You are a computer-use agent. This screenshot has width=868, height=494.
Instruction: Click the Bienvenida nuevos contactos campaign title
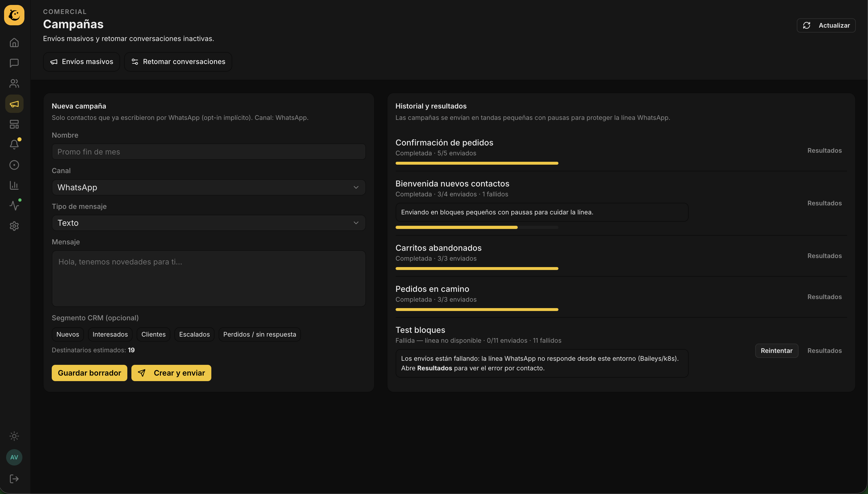[x=453, y=184]
